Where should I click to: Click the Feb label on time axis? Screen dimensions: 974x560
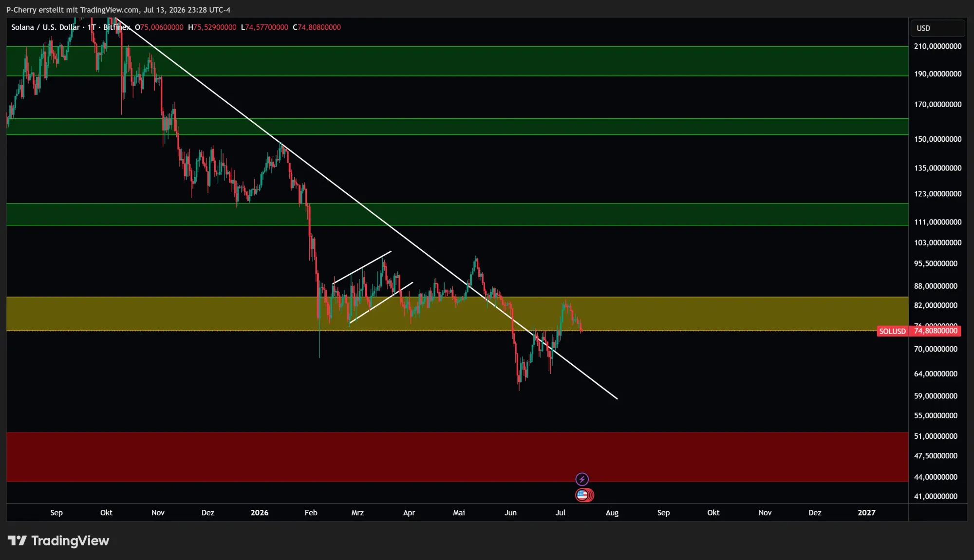pos(311,513)
